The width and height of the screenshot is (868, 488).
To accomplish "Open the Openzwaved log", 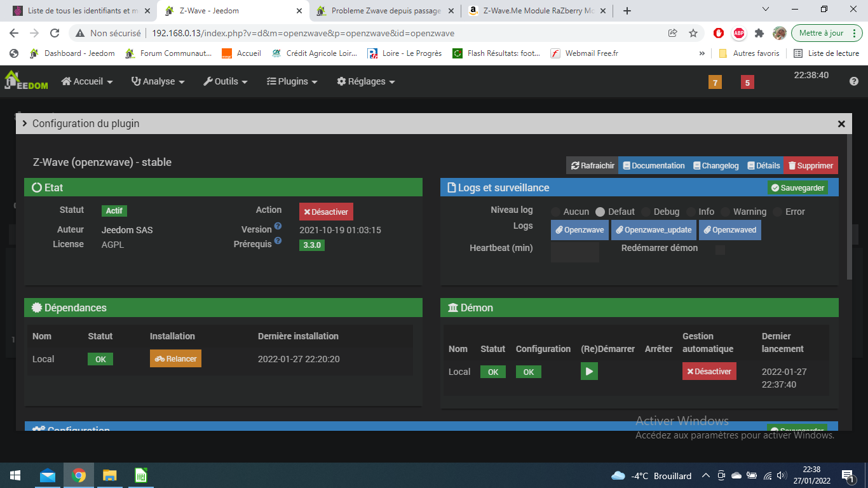I will tap(730, 230).
